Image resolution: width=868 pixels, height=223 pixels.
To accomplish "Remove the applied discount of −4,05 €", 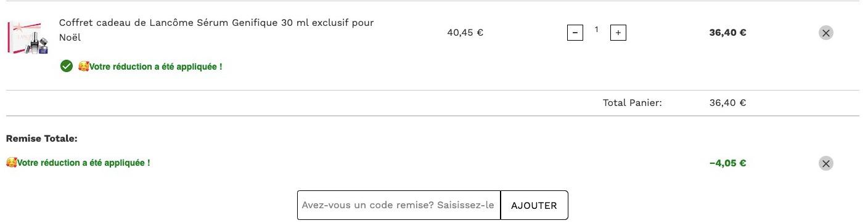I will [825, 163].
